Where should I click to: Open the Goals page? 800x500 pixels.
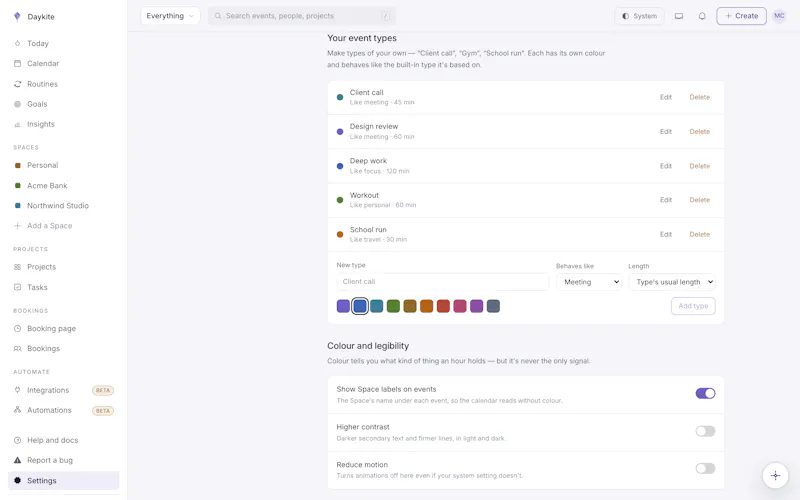coord(37,104)
